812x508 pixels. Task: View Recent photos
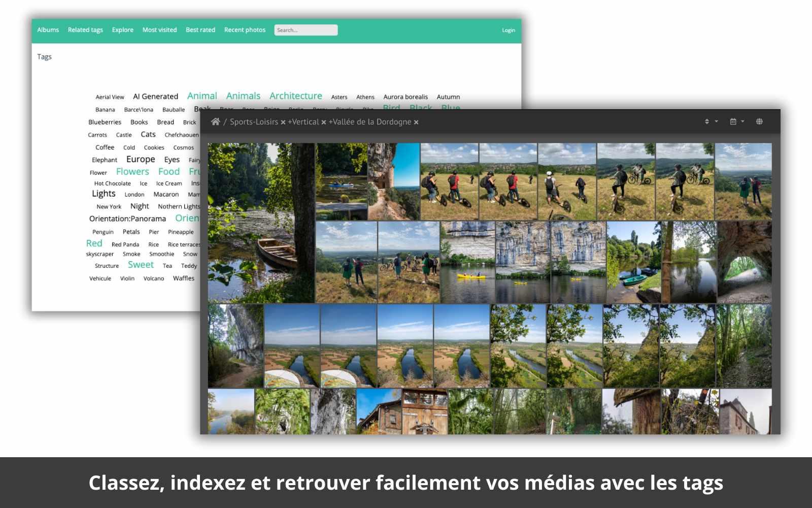click(x=244, y=30)
